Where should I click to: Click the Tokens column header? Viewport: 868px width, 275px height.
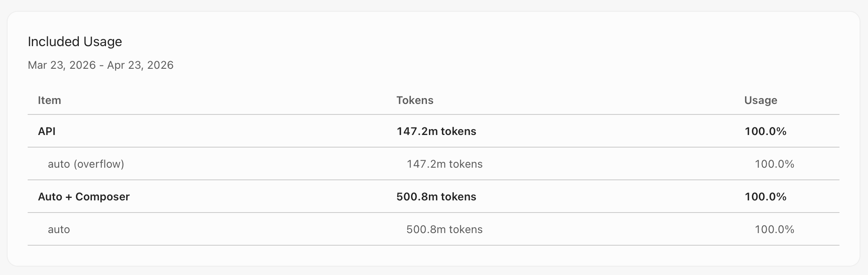415,100
